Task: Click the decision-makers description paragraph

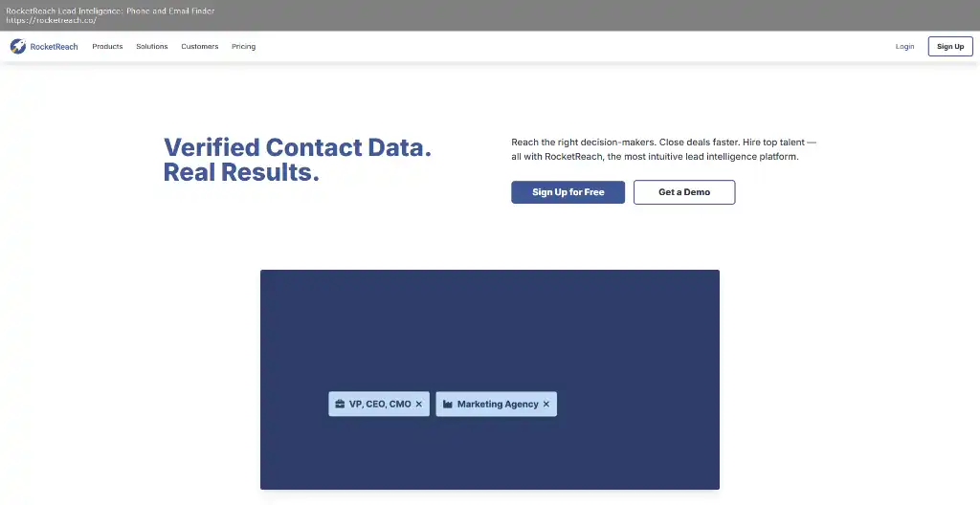Action: pos(664,149)
